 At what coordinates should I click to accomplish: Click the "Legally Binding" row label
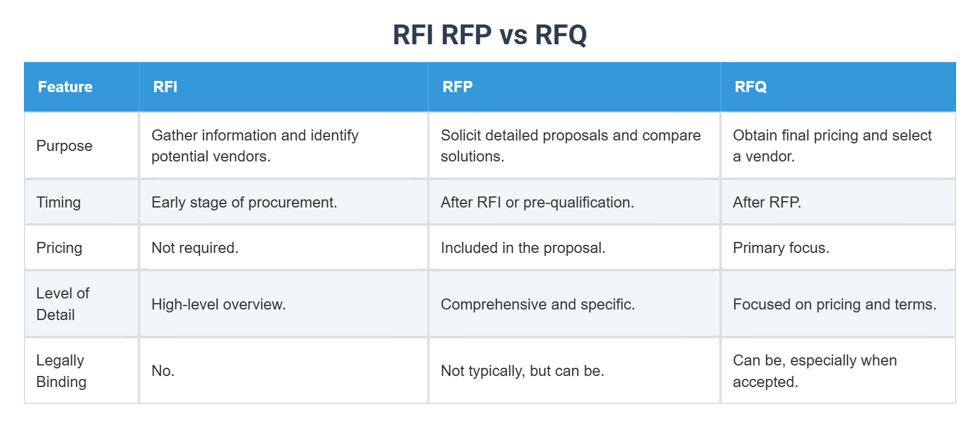click(61, 371)
